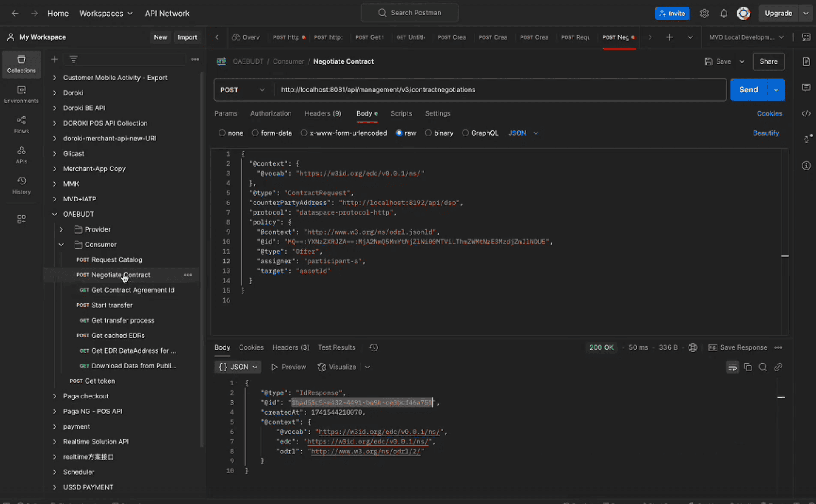
Task: Open the POST method dropdown
Action: [x=243, y=90]
